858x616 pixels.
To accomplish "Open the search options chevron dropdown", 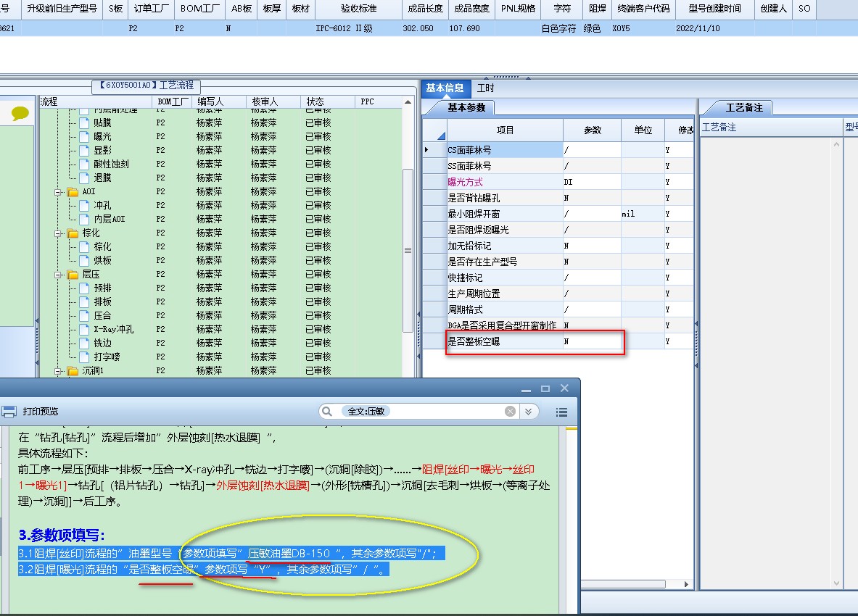I will click(x=528, y=411).
